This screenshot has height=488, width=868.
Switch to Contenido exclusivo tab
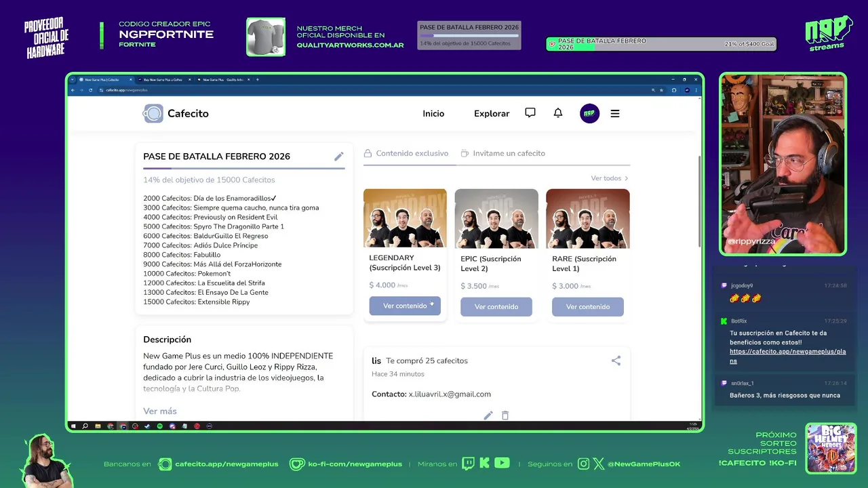click(x=406, y=153)
